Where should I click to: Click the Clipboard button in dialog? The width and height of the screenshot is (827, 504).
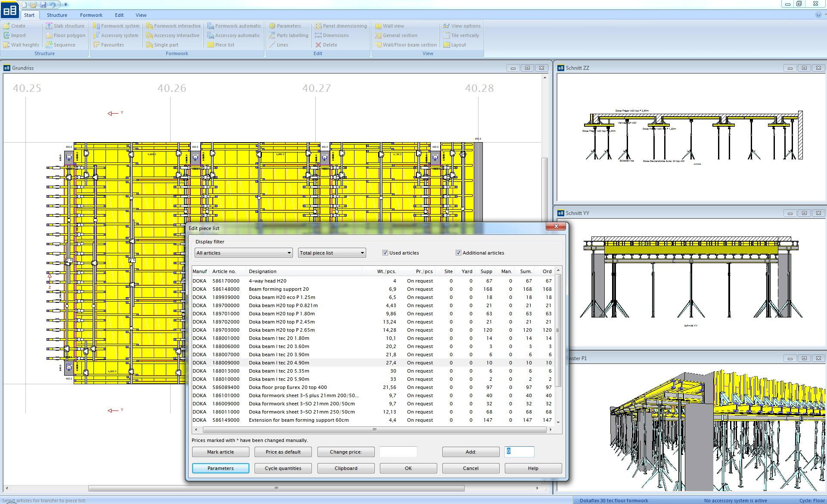coord(345,468)
